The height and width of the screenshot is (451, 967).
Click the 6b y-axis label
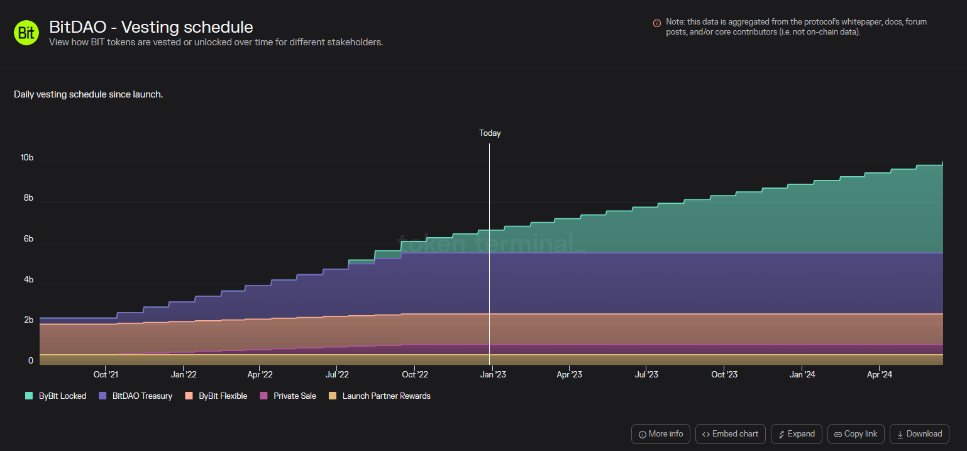(x=28, y=239)
